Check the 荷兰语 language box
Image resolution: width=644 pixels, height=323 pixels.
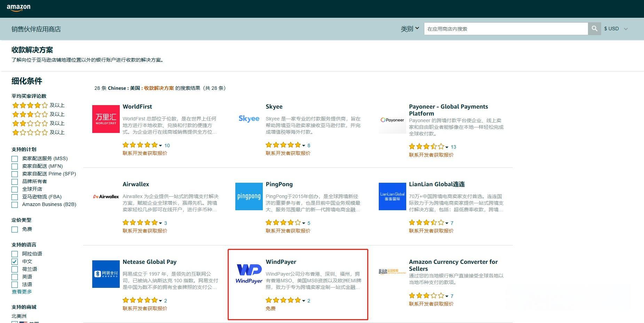click(x=15, y=269)
